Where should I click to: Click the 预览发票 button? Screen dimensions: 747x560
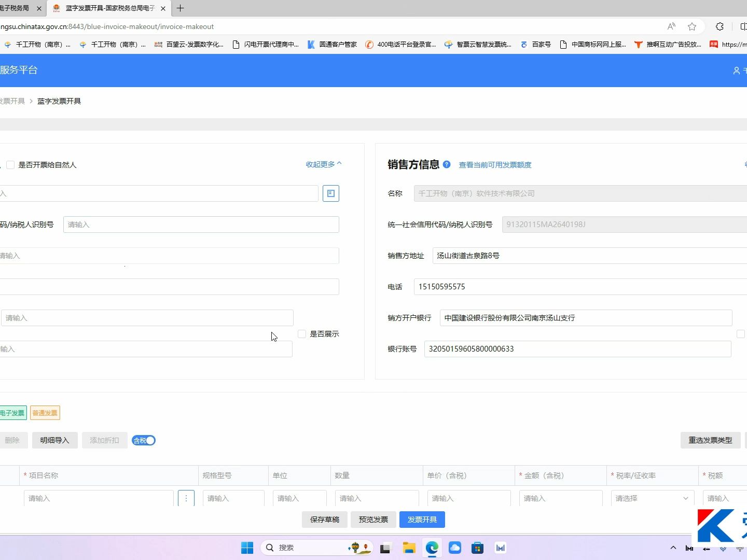pyautogui.click(x=374, y=520)
